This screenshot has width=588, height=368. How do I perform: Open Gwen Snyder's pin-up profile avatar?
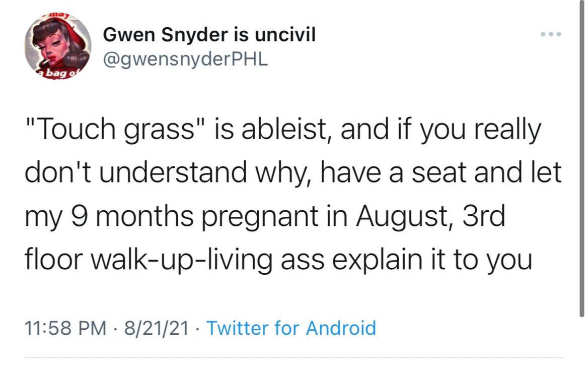click(58, 46)
